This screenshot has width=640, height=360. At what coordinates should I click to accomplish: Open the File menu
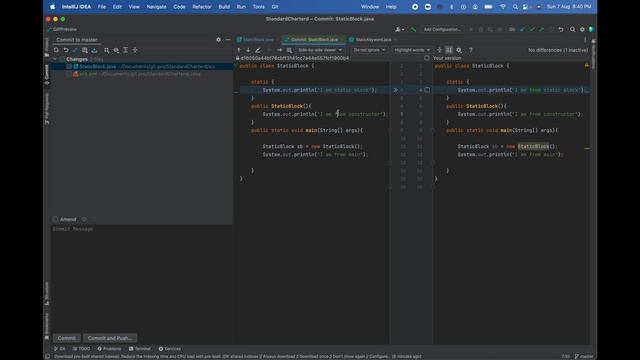pos(102,7)
